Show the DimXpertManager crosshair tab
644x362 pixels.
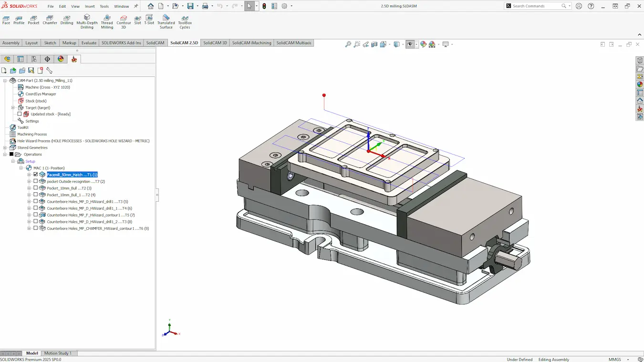pyautogui.click(x=47, y=59)
